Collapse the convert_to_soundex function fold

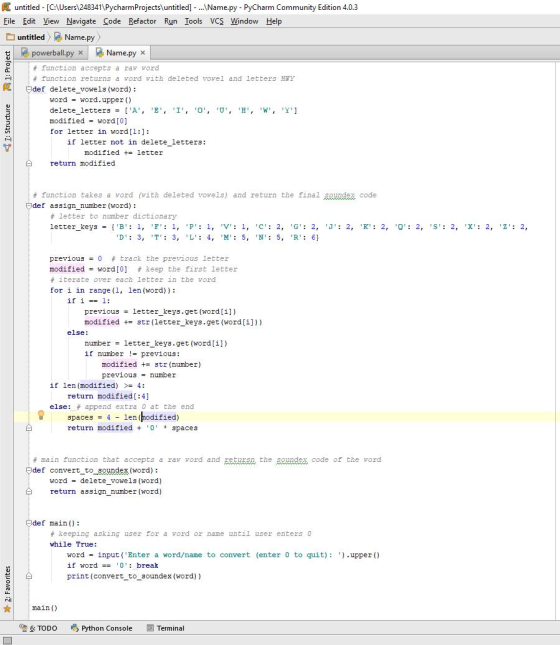(29, 470)
